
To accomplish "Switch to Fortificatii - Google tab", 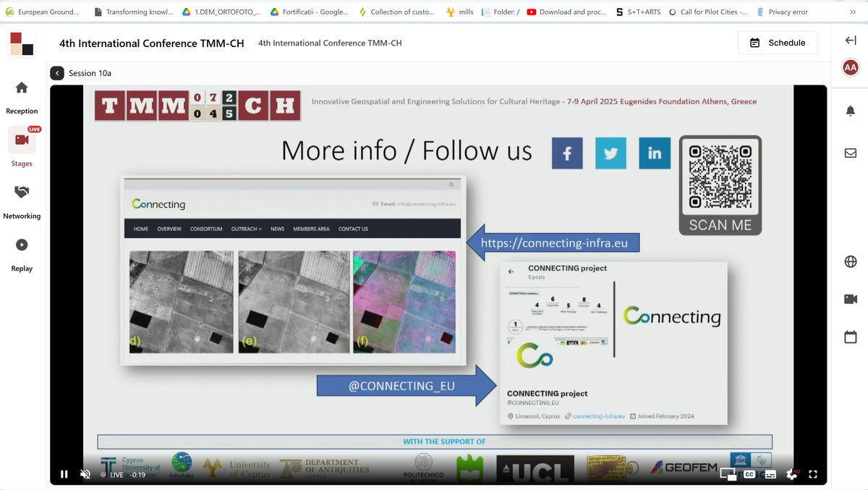I will point(309,12).
